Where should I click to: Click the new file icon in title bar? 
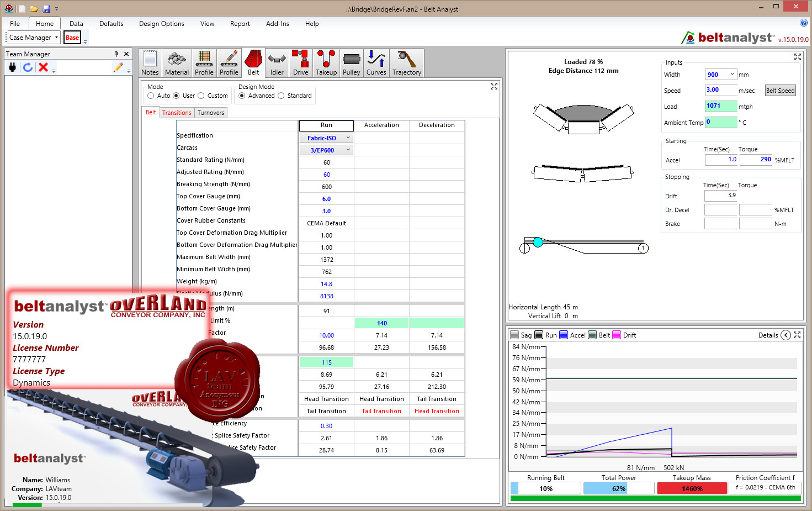22,9
